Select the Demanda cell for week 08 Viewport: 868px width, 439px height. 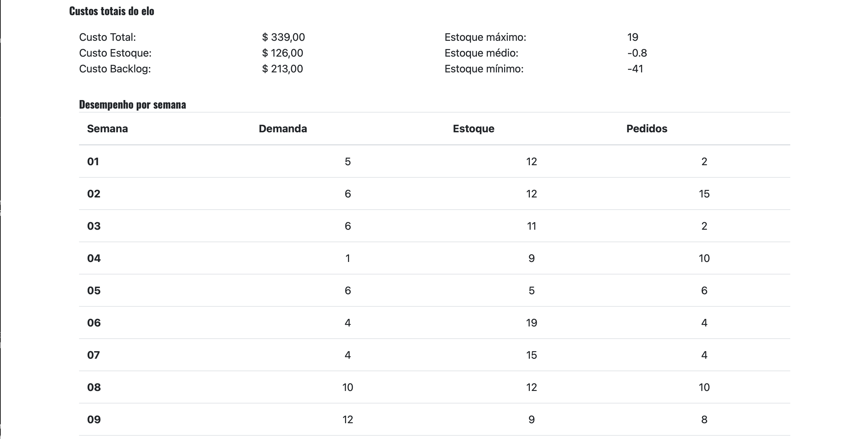click(x=348, y=387)
